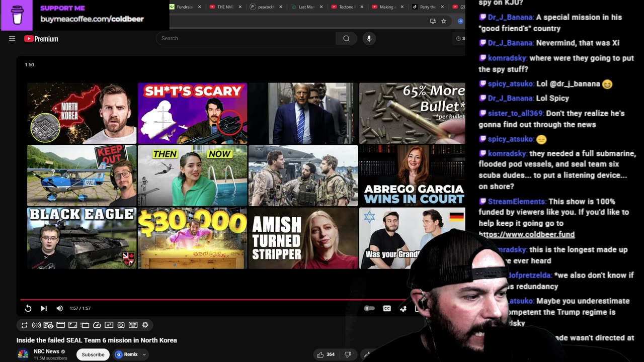The width and height of the screenshot is (644, 362).
Task: Click the replay video button
Action: 28,308
